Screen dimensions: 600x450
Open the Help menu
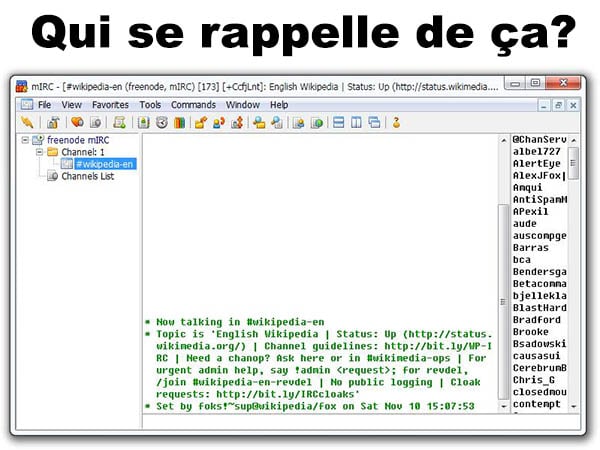pos(279,104)
